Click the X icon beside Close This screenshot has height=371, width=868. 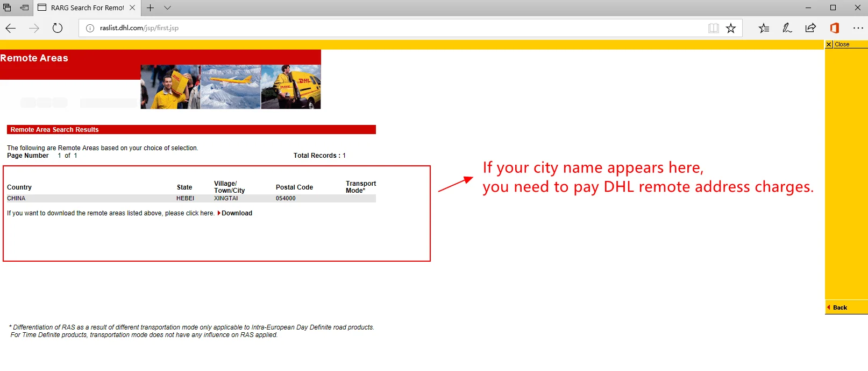tap(829, 44)
